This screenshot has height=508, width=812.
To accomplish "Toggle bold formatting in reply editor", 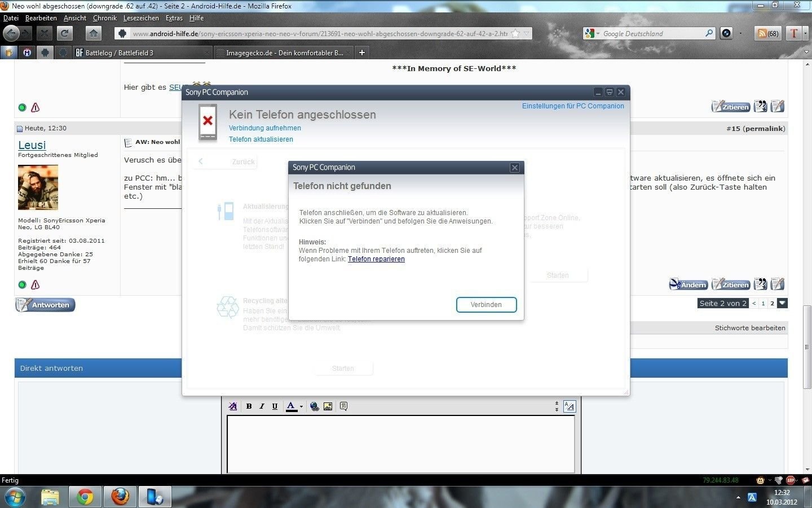I will [x=249, y=406].
